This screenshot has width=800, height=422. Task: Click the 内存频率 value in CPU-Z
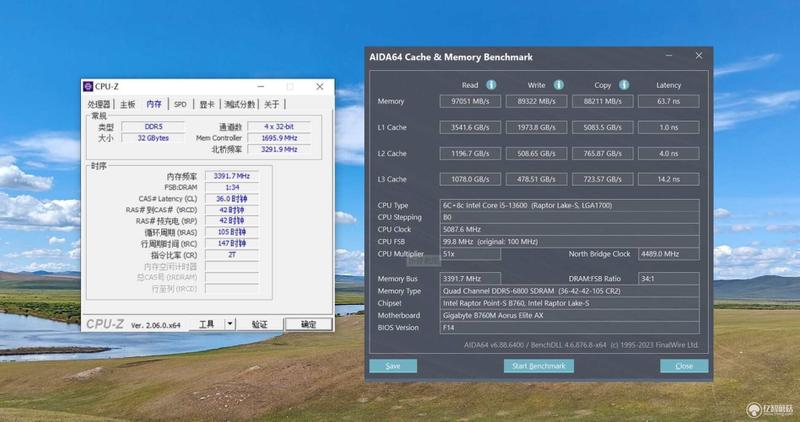click(x=232, y=176)
